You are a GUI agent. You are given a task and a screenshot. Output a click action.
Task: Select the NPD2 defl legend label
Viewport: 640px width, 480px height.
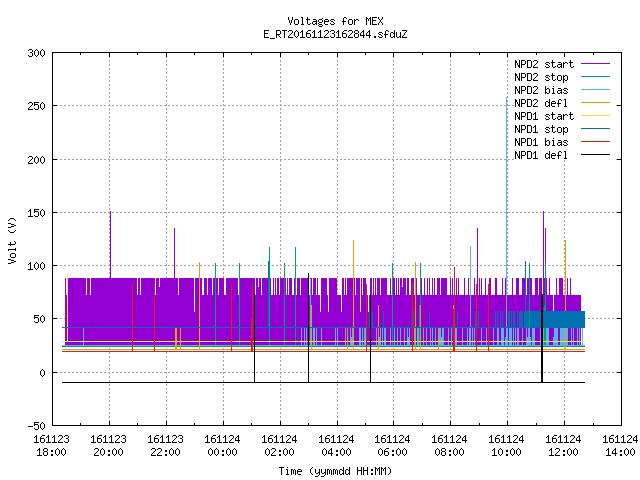pos(541,103)
